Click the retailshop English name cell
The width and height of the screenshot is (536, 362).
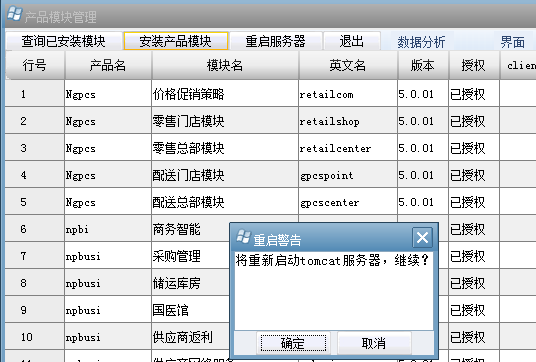click(348, 121)
